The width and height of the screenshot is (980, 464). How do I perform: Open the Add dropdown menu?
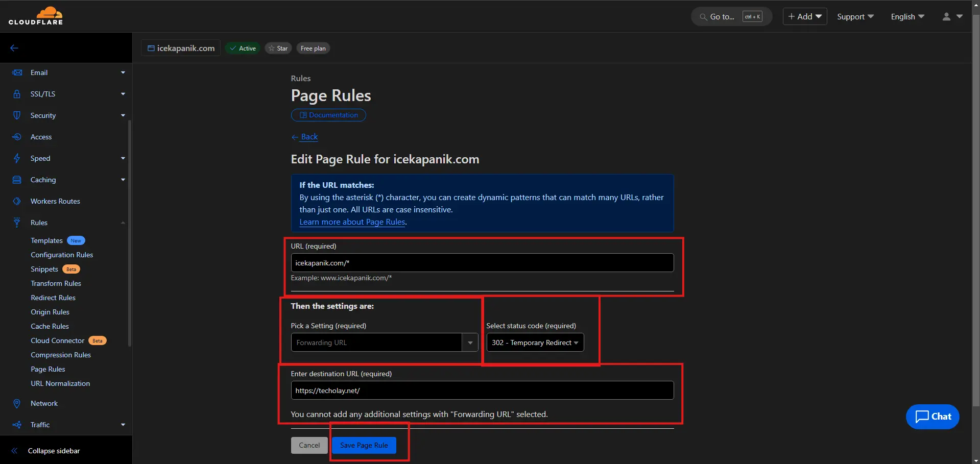tap(804, 17)
